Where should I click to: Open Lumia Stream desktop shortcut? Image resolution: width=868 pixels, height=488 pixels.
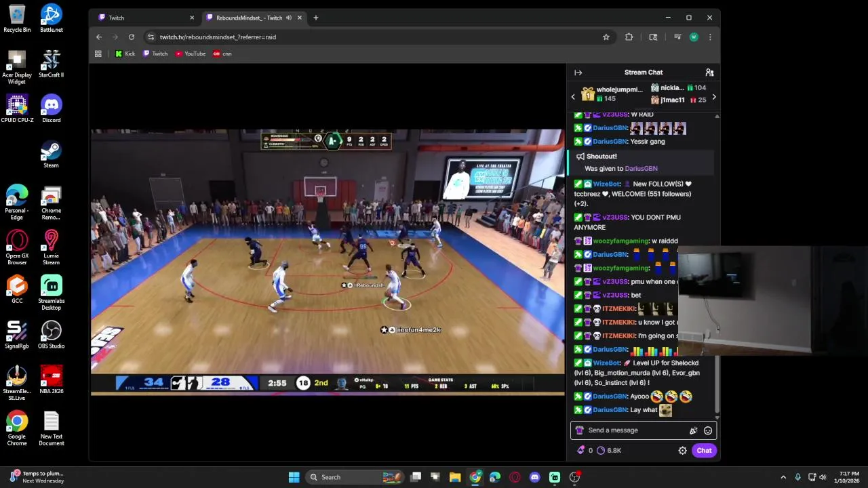(52, 247)
